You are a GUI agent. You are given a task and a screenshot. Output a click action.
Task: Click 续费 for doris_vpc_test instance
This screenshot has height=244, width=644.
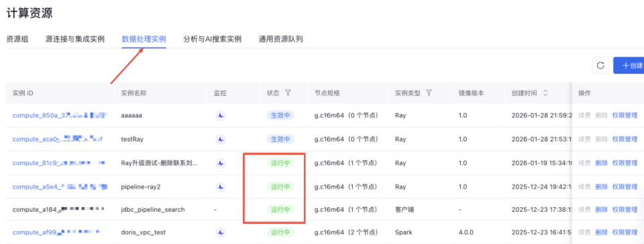(x=584, y=233)
